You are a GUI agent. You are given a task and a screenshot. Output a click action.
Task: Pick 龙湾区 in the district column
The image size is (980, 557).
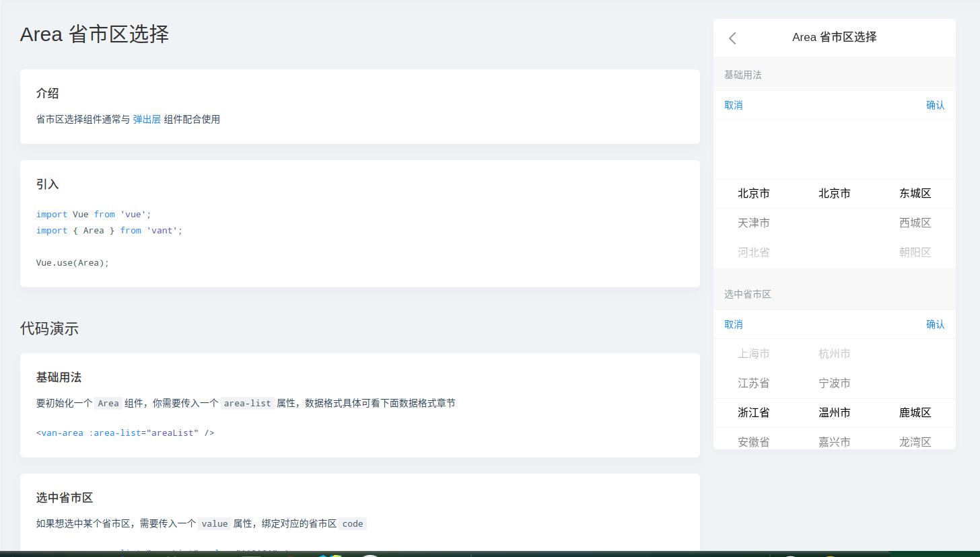[x=915, y=442]
